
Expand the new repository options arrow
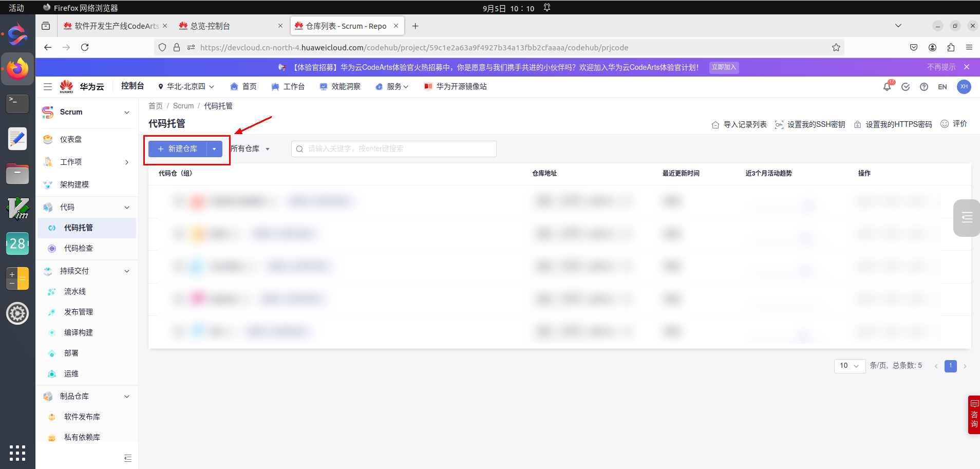click(214, 149)
